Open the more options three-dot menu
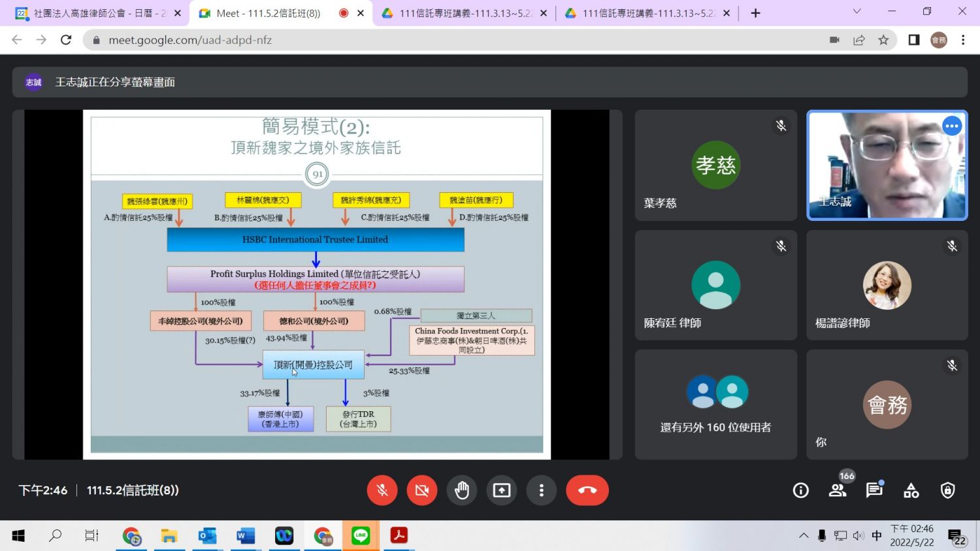The width and height of the screenshot is (980, 551). (x=542, y=490)
